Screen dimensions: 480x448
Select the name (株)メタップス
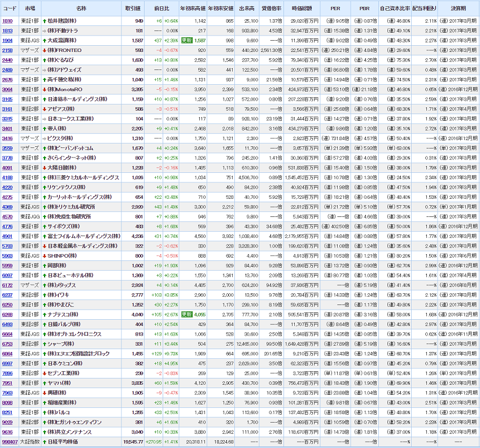[62, 285]
